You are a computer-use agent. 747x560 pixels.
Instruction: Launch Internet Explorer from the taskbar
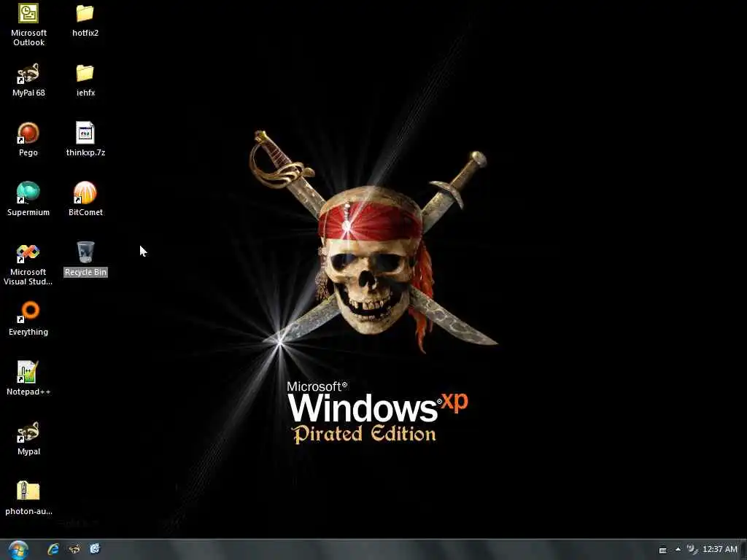click(x=53, y=549)
